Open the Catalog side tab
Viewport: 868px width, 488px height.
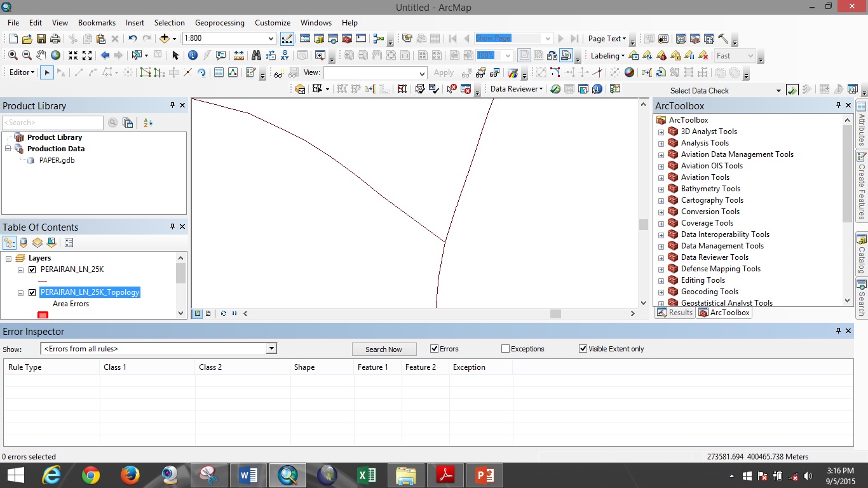coord(862,253)
